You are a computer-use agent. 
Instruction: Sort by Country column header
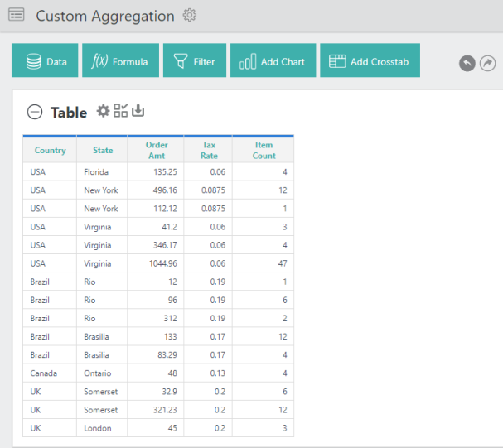[50, 150]
